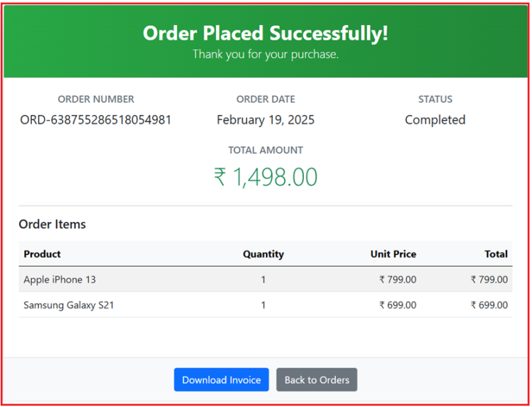This screenshot has width=532, height=407.
Task: Click the Order Items heading
Action: (53, 224)
